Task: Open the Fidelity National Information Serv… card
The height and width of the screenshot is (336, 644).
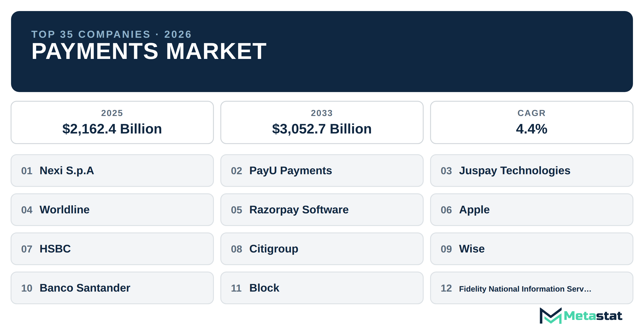Action: 532,288
